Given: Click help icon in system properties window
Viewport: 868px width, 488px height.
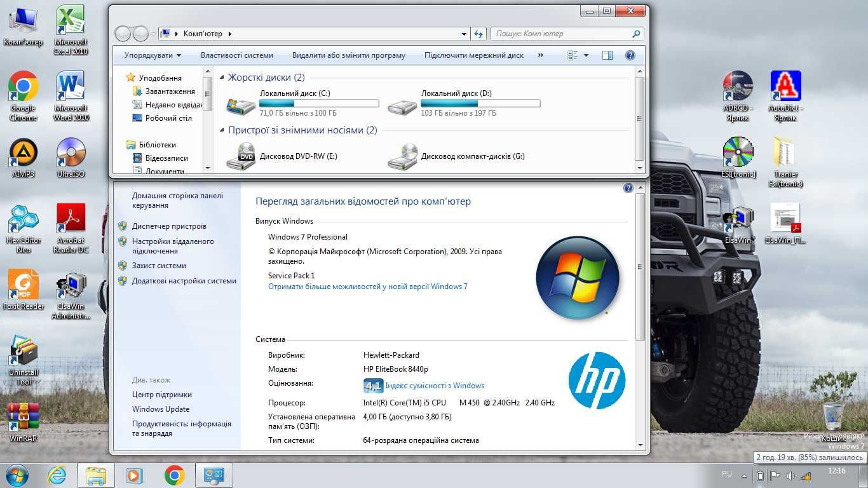Looking at the screenshot, I should 628,188.
